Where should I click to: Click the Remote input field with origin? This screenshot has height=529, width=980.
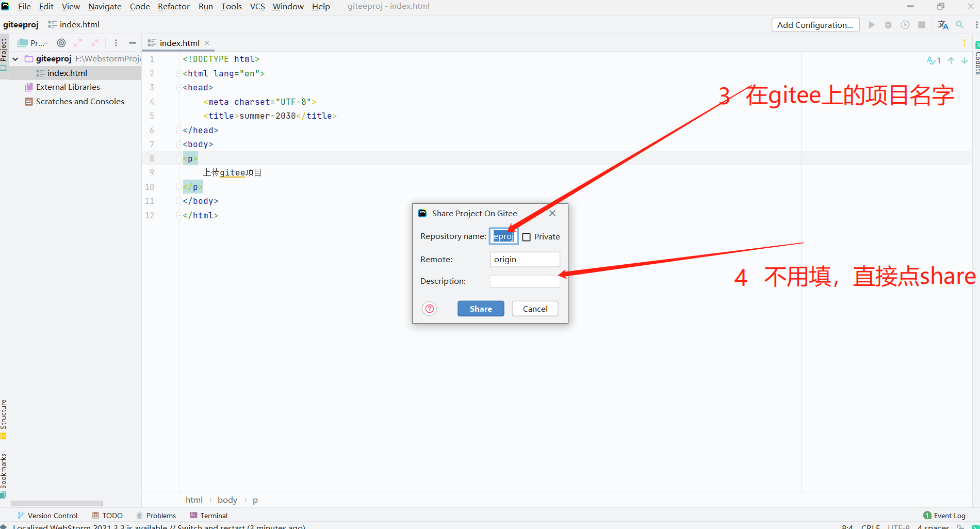click(x=525, y=259)
